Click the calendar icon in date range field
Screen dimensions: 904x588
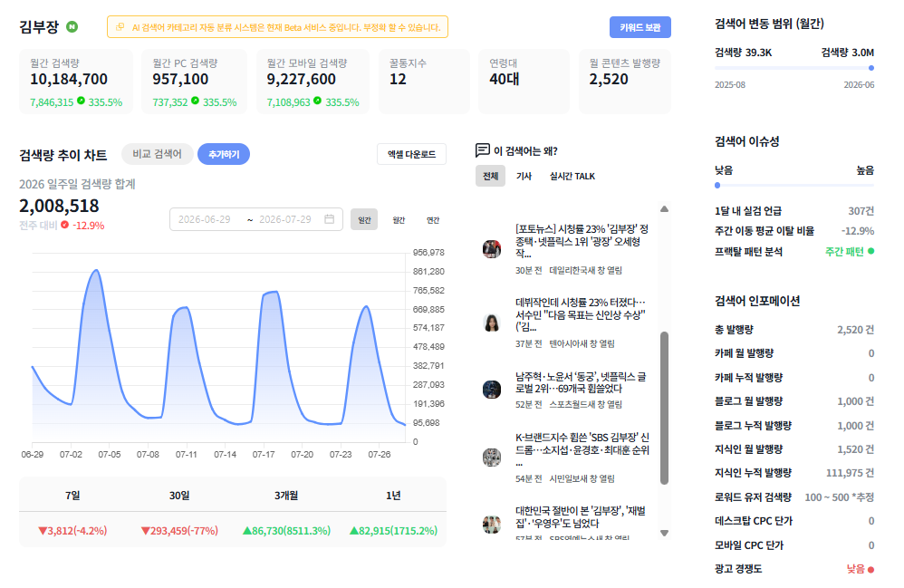pos(329,219)
